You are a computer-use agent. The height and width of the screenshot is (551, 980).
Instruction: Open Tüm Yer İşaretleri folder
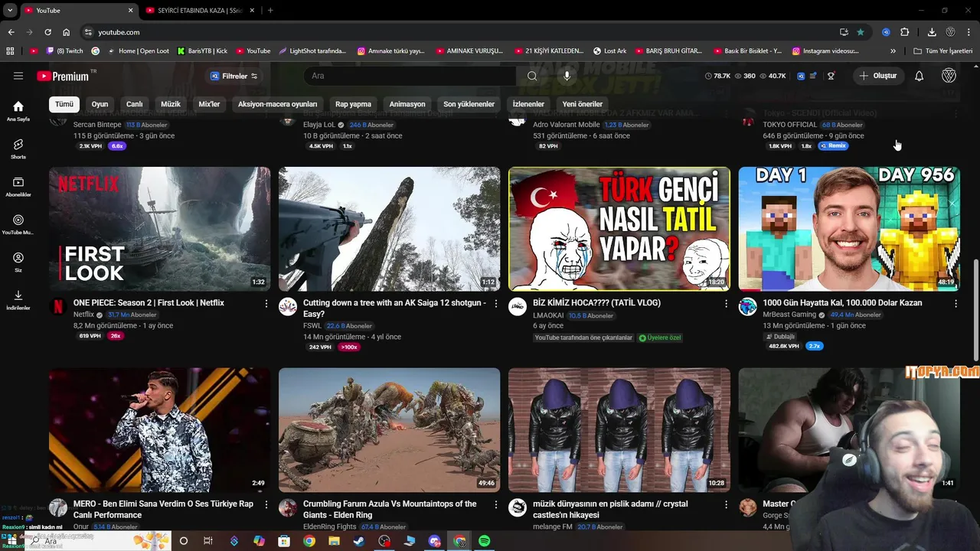943,51
